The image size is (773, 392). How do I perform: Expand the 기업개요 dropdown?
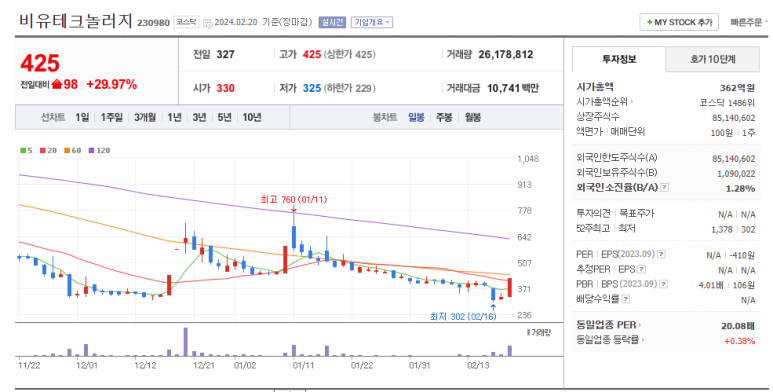coord(372,22)
